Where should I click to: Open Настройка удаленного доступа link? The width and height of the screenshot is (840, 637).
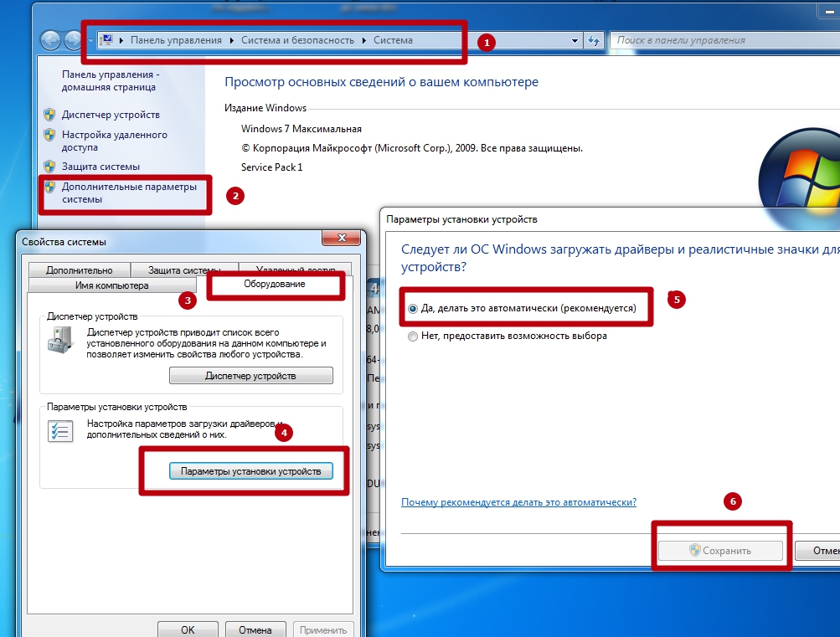point(115,141)
